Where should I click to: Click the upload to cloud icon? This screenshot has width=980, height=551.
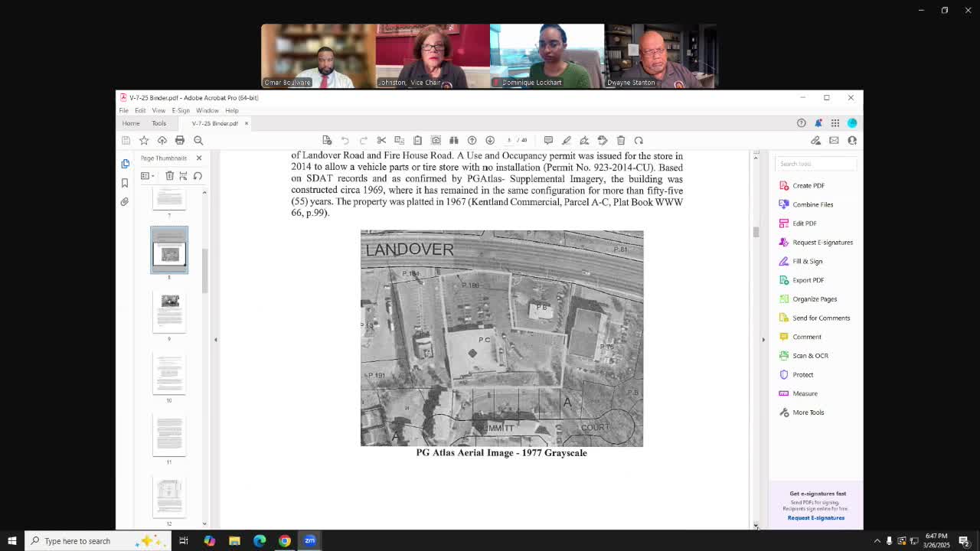coord(162,140)
